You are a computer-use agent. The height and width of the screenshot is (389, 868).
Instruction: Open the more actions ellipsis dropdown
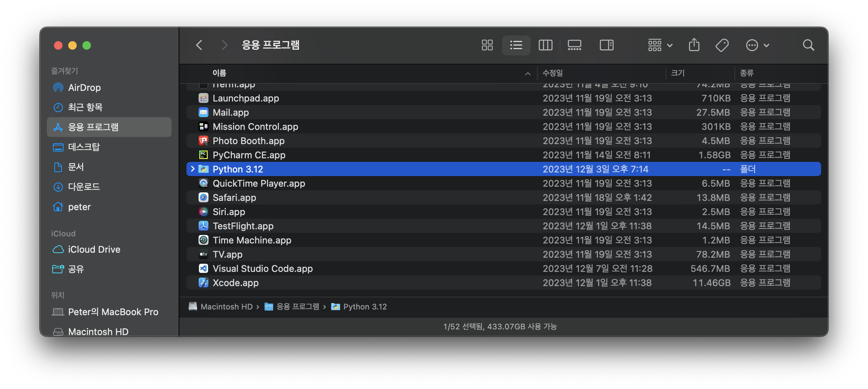click(x=757, y=45)
